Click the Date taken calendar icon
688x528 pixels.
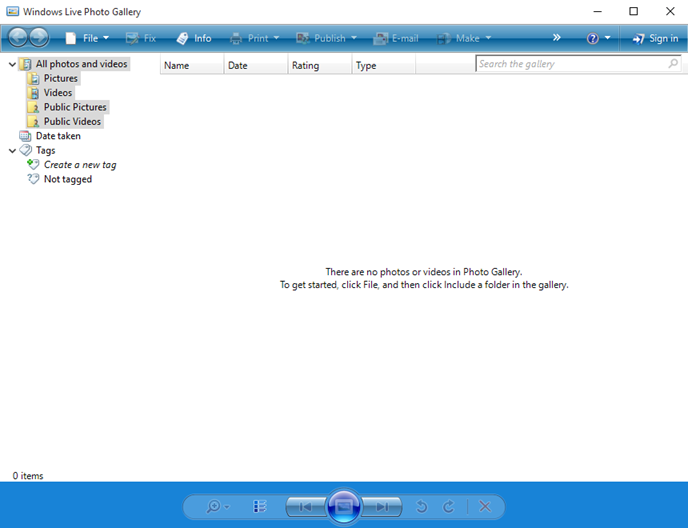tap(25, 136)
